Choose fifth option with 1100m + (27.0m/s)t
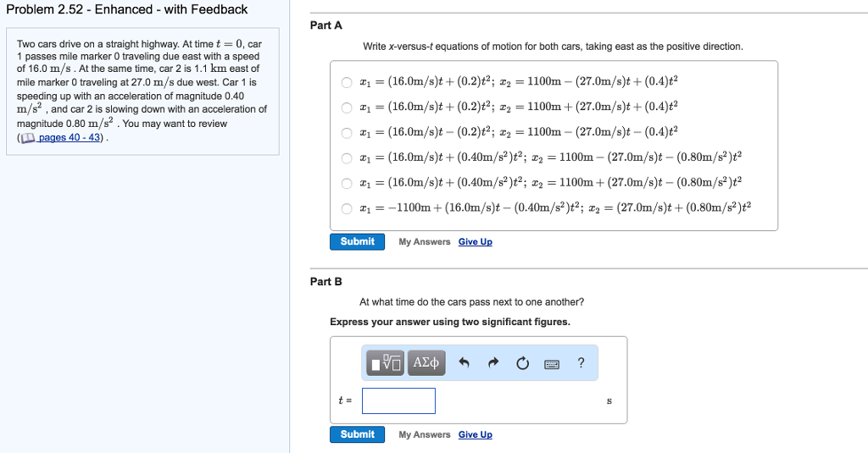The width and height of the screenshot is (868, 453). point(347,183)
